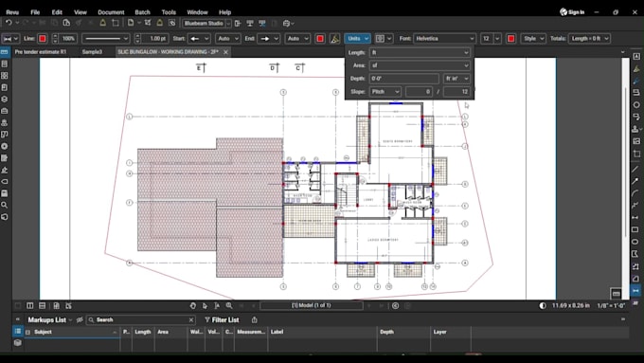Open the Totals dropdown showing Length = 0 ft

(x=589, y=39)
